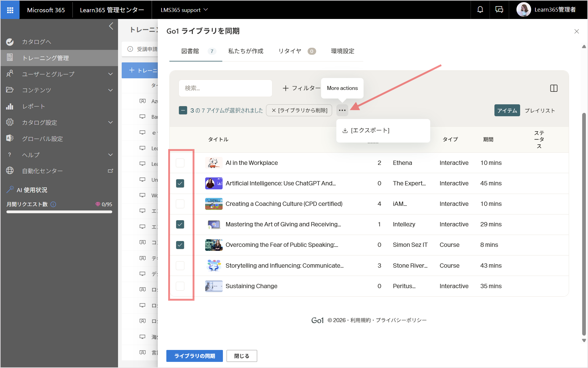
Task: Switch to the Playlist view toggle
Action: point(540,110)
